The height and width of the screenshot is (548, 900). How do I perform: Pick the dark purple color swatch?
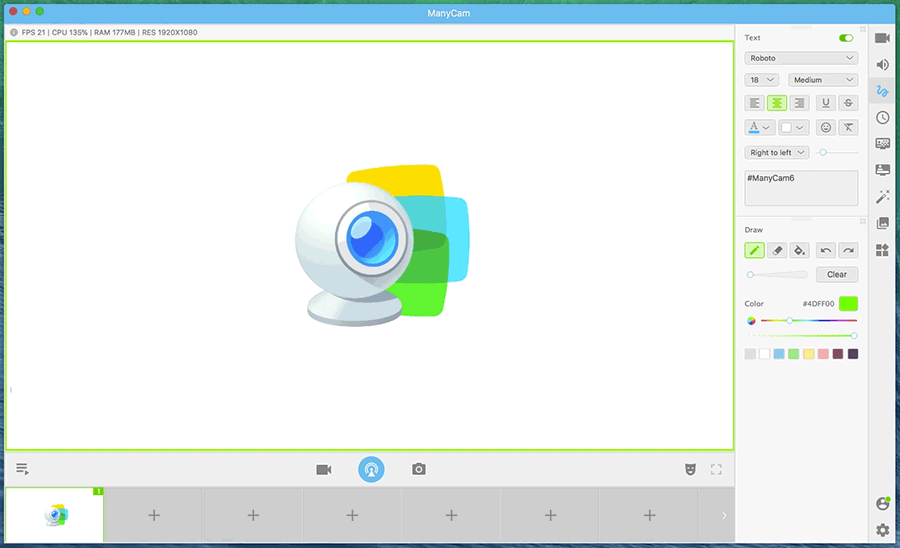point(853,354)
